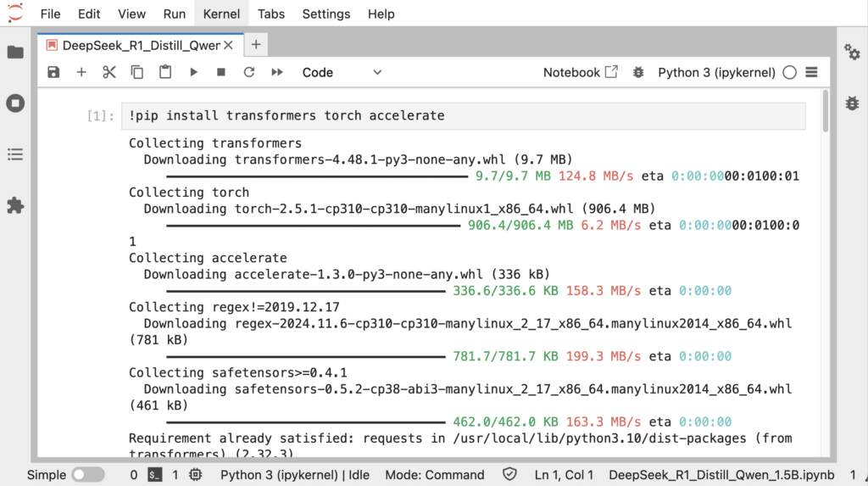Copy selected cell using the copy icon
868x486 pixels.
point(136,72)
